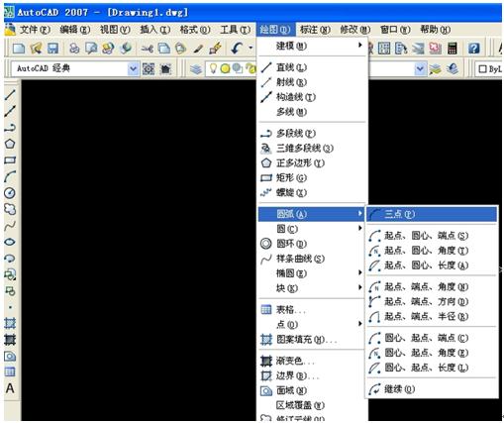The width and height of the screenshot is (504, 423).
Task: Select the Gradient tool in left toolbar
Action: (x=10, y=340)
